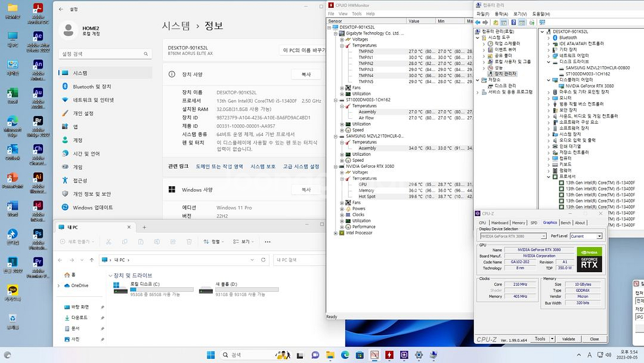Select 디스크 관리 in Computer Management tree
This screenshot has width=644, height=363.
coord(505,86)
